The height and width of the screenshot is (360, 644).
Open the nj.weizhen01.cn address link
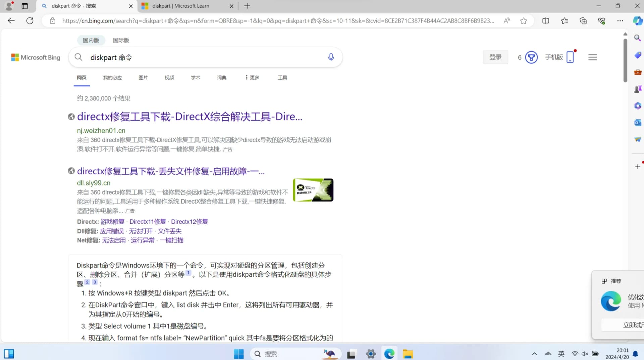coord(101,131)
